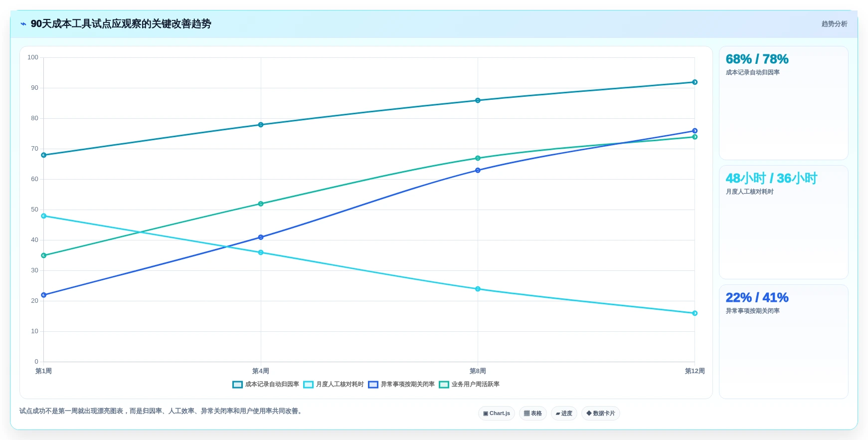868x440 pixels.
Task: Click 业务用户周活跃率 point at 第8周
Action: [x=478, y=158]
